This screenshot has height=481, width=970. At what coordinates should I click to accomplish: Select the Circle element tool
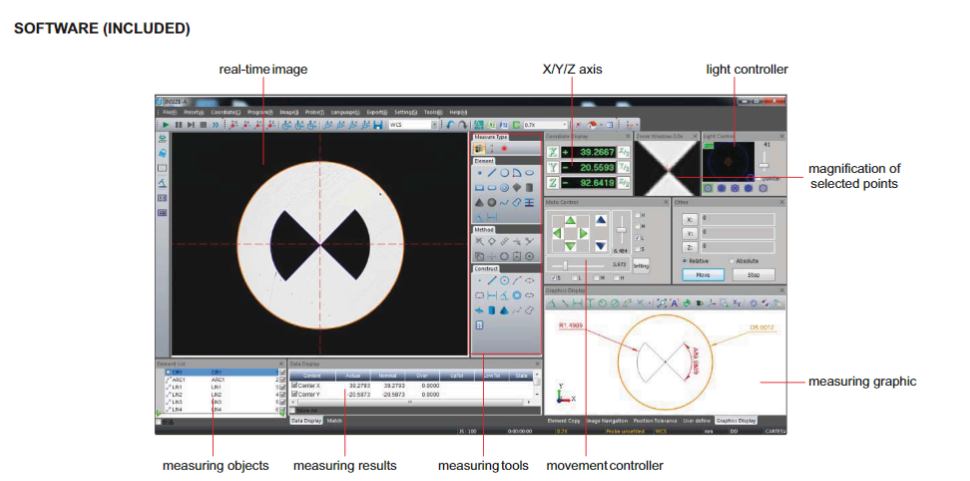pos(504,173)
